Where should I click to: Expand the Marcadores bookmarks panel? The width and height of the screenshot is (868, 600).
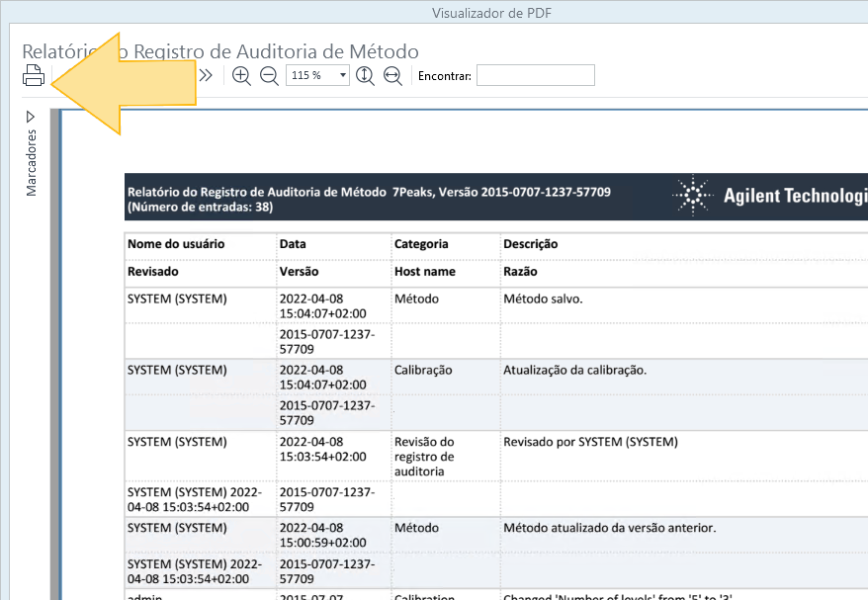31,117
